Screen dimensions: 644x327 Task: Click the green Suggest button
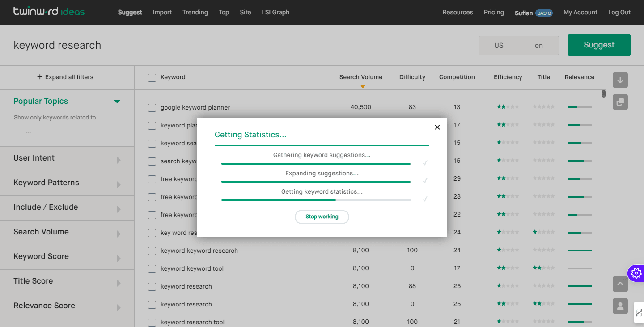click(x=599, y=45)
